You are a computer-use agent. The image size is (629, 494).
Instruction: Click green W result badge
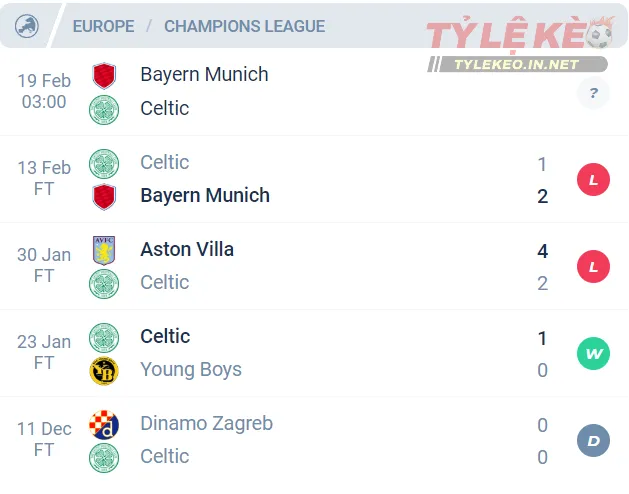pos(593,354)
